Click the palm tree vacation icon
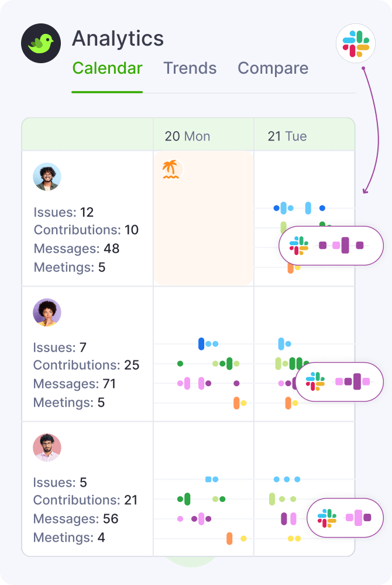 [x=170, y=170]
